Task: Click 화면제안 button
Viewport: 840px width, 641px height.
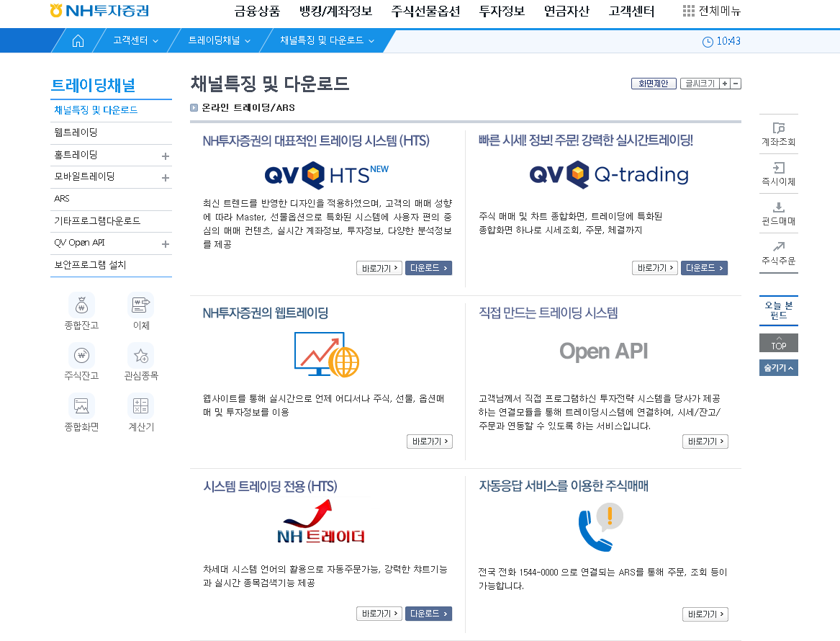Action: (654, 84)
